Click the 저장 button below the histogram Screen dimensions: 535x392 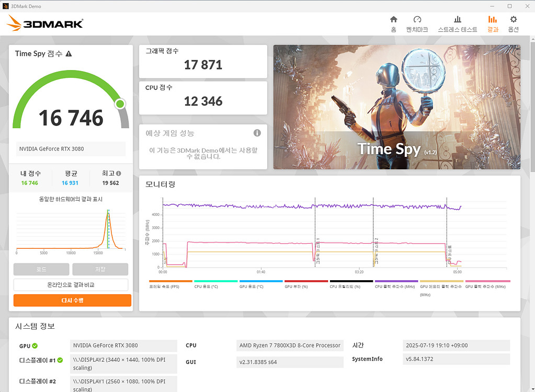pos(100,269)
